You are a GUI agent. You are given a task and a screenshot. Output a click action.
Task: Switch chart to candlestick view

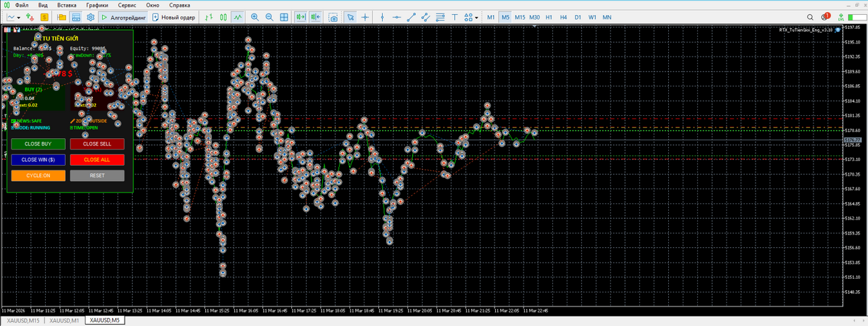(223, 17)
